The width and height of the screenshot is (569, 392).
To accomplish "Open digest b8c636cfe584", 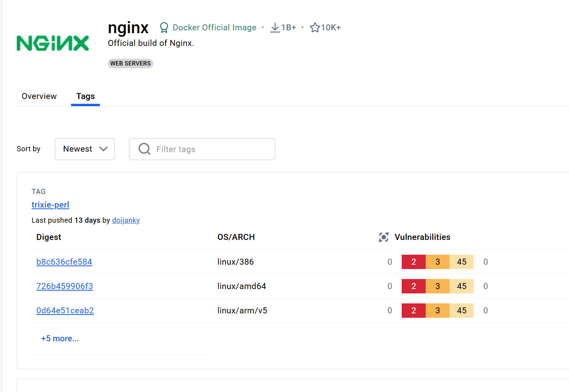I will 64,262.
